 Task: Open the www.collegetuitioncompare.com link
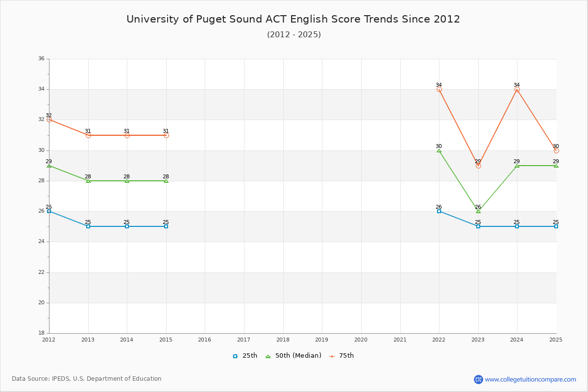(x=531, y=379)
